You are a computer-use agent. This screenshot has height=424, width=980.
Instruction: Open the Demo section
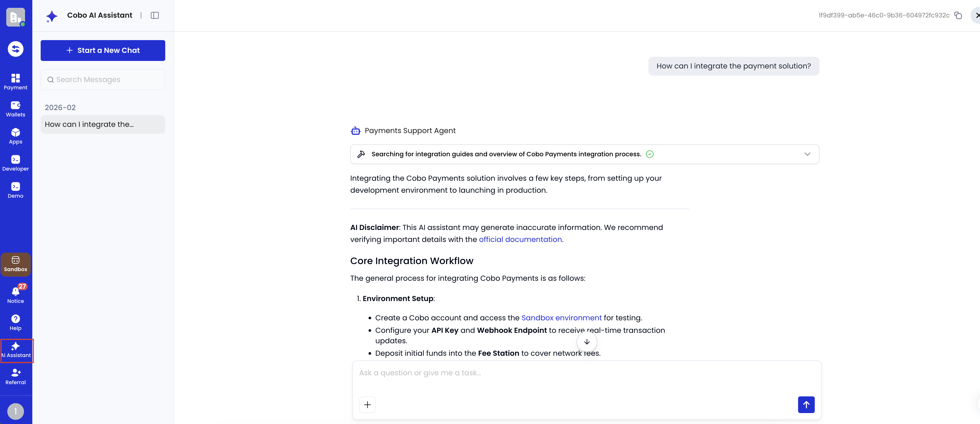(x=15, y=190)
